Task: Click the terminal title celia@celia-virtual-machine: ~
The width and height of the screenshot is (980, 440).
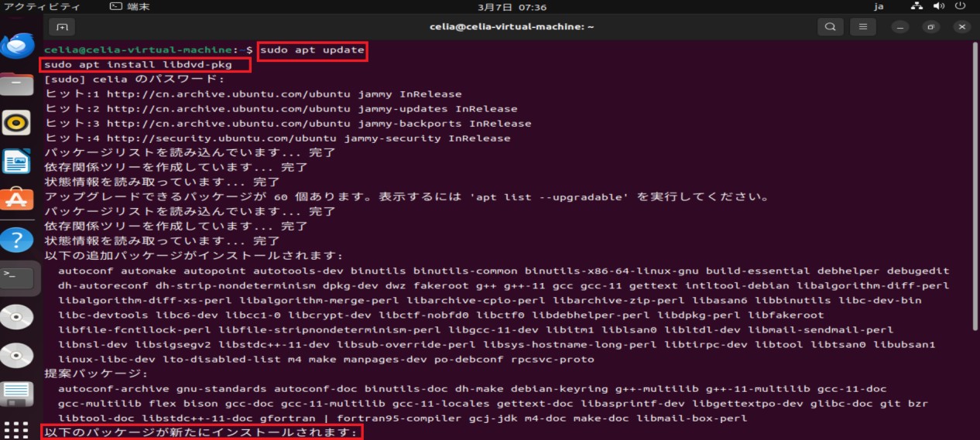Action: point(512,26)
